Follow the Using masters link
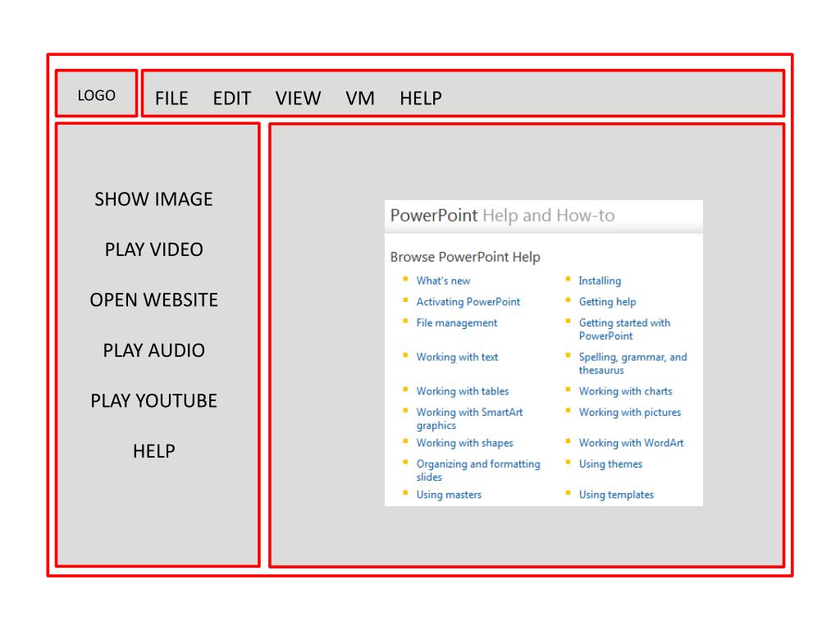Screen dimensions: 840x630 [449, 495]
